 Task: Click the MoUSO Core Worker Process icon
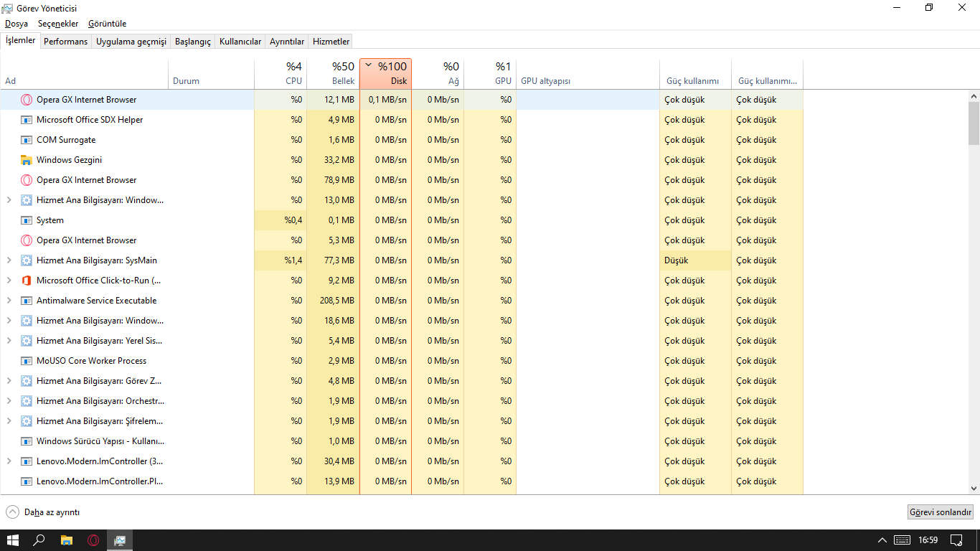[27, 361]
